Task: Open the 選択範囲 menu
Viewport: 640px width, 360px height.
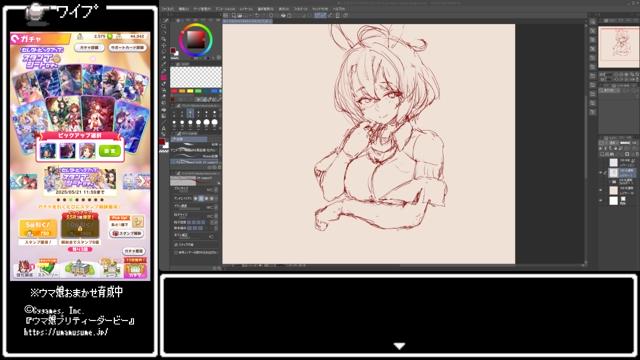Action: point(266,9)
